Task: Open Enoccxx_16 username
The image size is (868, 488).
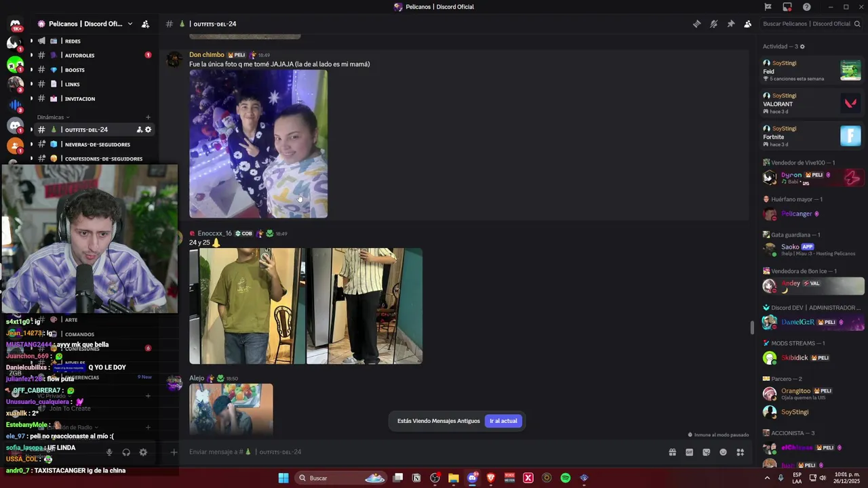Action: [214, 233]
